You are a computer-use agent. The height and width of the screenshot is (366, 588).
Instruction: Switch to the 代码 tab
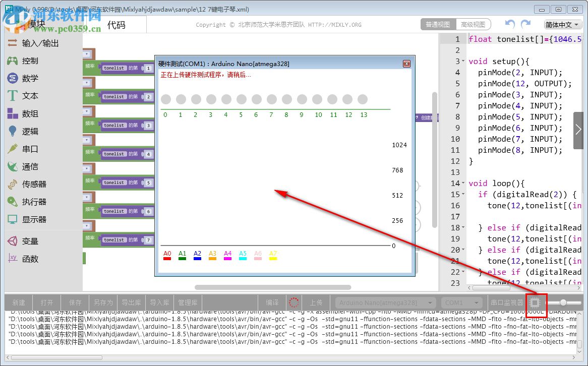117,23
